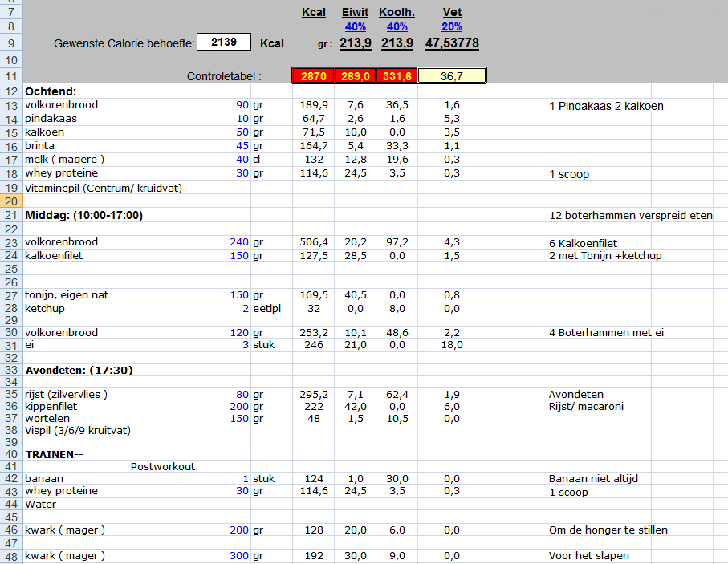The width and height of the screenshot is (728, 564).
Task: Click the 40% link under Eiwit
Action: tap(355, 27)
